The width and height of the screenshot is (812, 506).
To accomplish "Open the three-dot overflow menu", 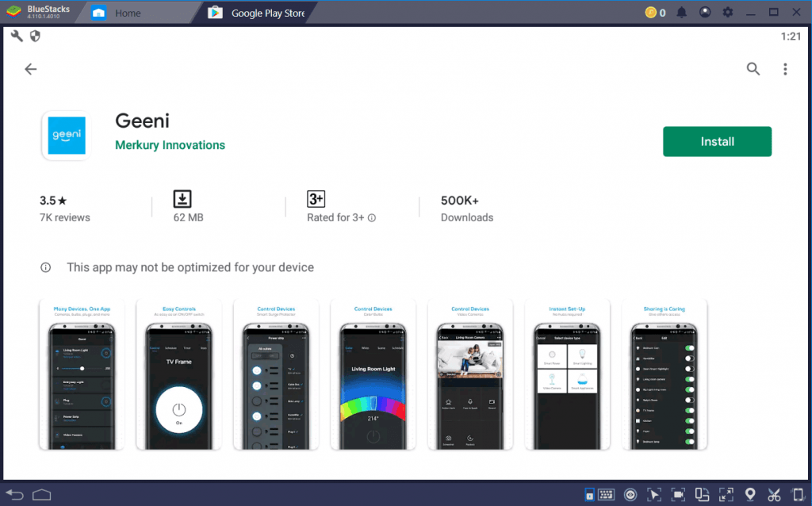I will coord(785,69).
